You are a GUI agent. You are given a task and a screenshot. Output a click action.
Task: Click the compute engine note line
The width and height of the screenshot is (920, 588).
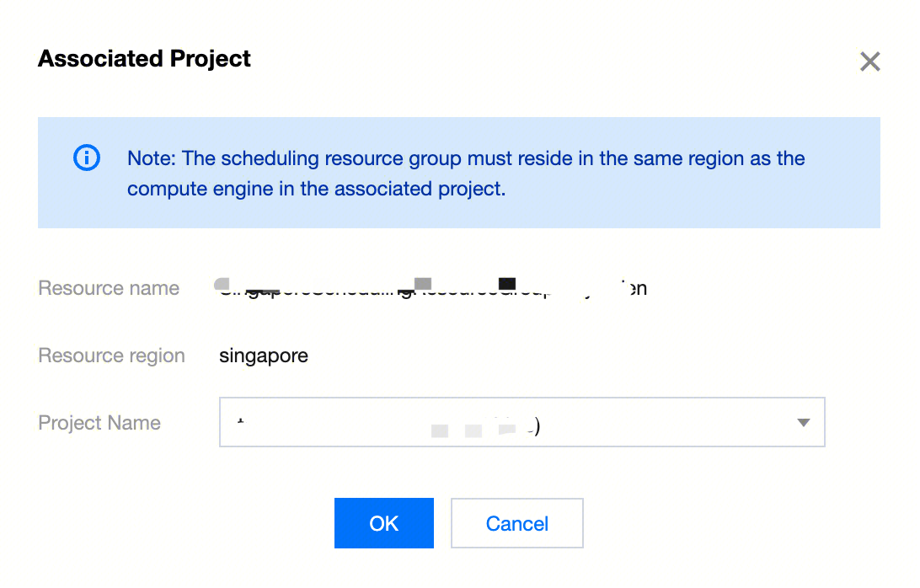coord(316,189)
